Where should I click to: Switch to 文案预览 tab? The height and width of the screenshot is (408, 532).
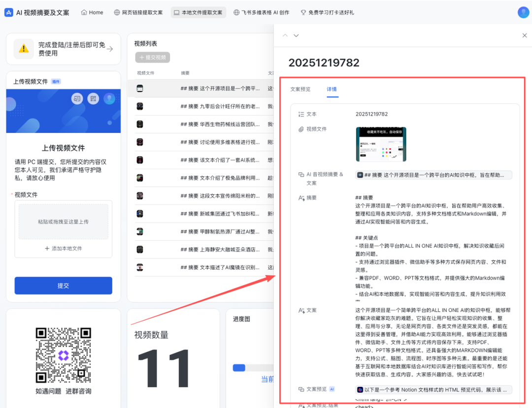300,89
